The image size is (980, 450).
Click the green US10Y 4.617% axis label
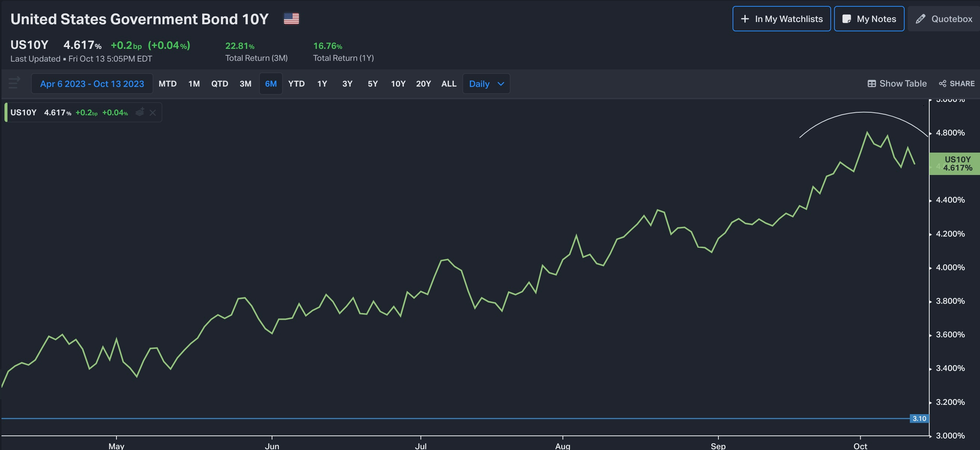(957, 163)
